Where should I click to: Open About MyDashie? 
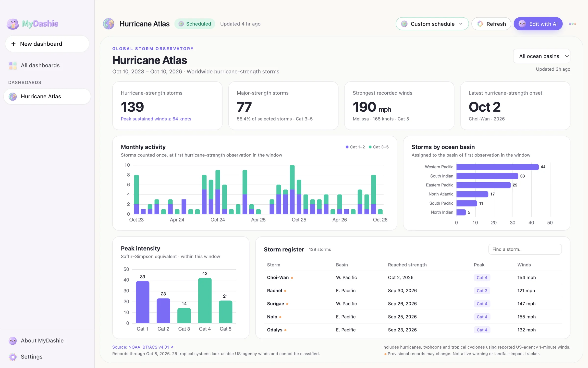point(47,341)
